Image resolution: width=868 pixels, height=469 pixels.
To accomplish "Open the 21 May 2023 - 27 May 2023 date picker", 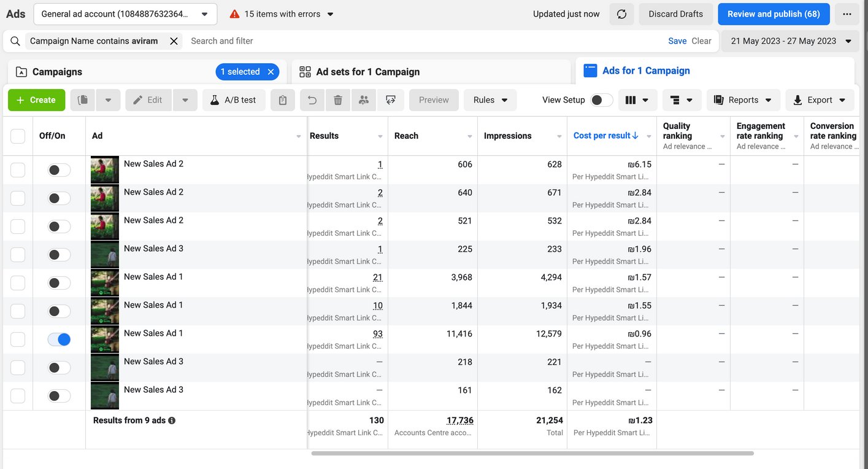I will coord(789,41).
